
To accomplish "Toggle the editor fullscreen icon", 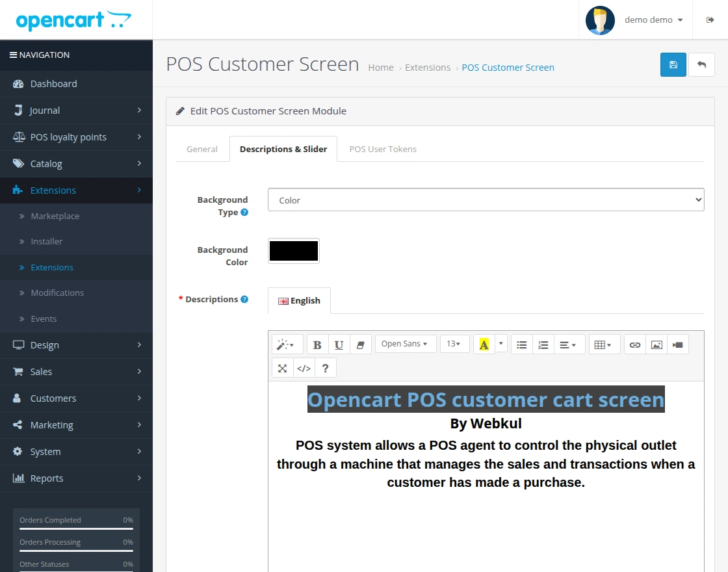I will pos(282,368).
